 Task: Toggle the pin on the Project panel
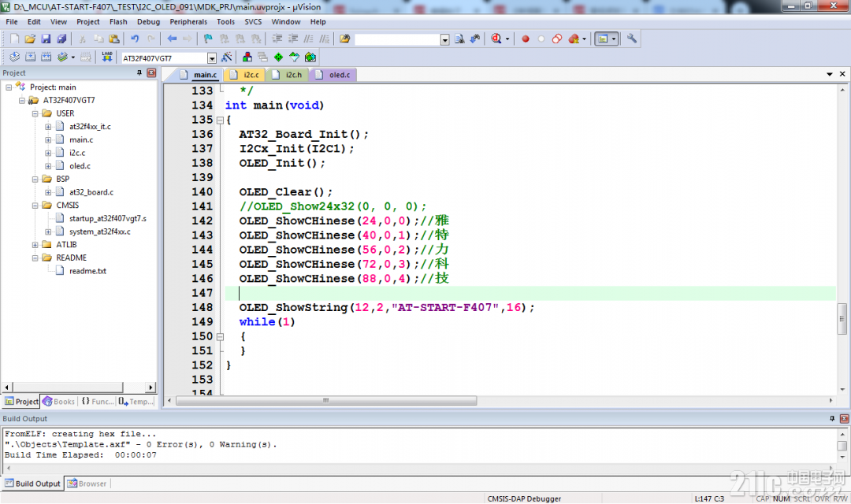139,72
